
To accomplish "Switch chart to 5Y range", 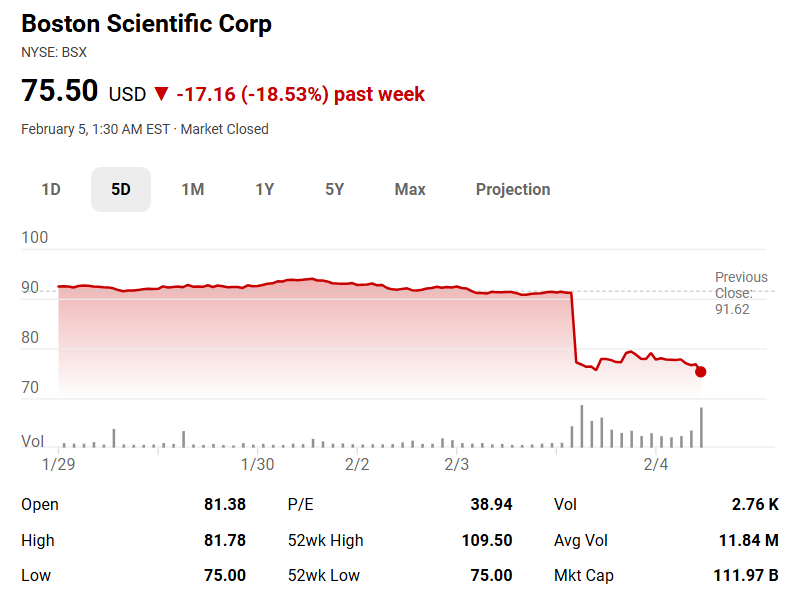I will pyautogui.click(x=335, y=190).
